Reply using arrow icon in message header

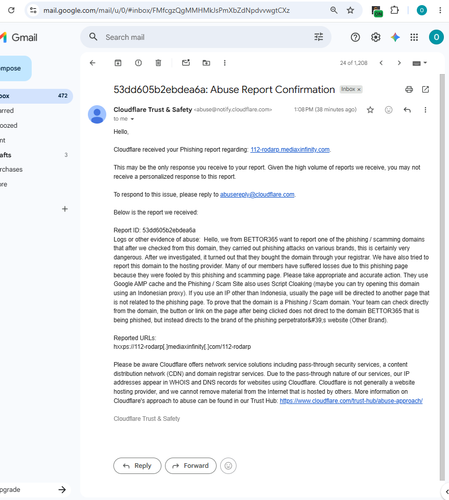pyautogui.click(x=407, y=110)
